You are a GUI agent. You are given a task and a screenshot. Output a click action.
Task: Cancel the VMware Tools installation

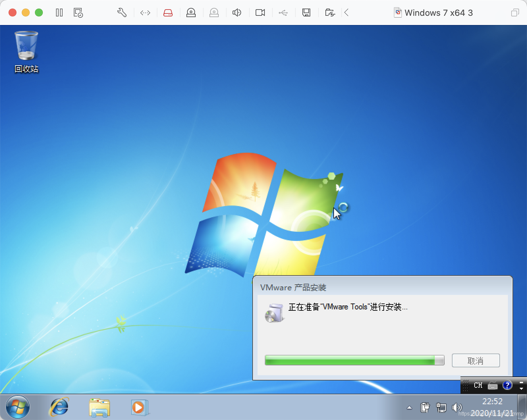pos(476,361)
